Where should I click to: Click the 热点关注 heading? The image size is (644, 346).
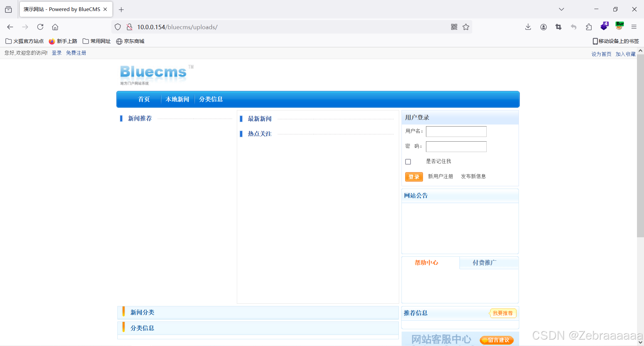tap(260, 134)
